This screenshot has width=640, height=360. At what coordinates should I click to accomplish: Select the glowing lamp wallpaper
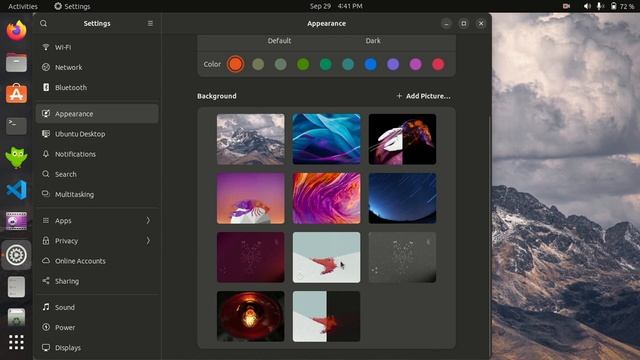point(251,316)
